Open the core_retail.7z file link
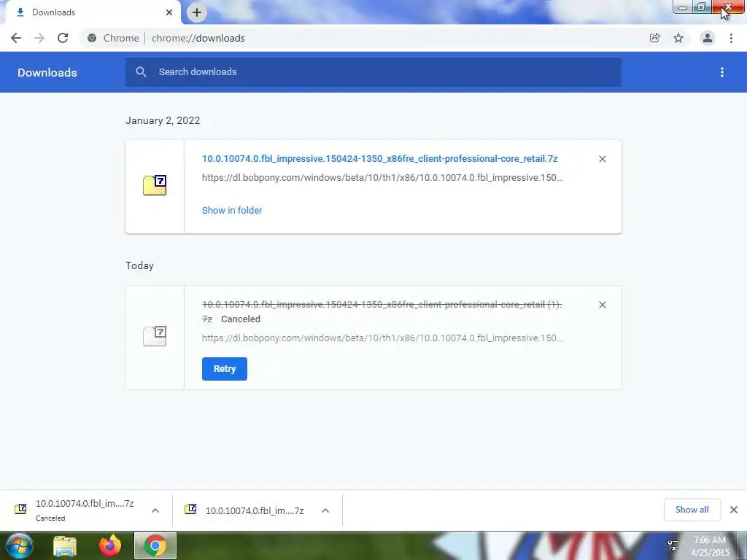The height and width of the screenshot is (560, 747). (379, 158)
